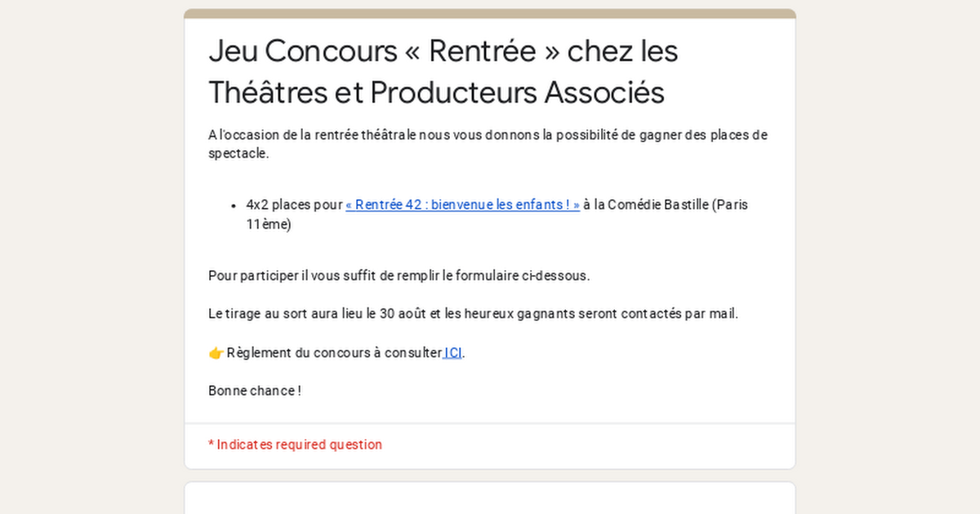Click the bullet point before 4x2 places
Image resolution: width=980 pixels, height=514 pixels.
[234, 205]
